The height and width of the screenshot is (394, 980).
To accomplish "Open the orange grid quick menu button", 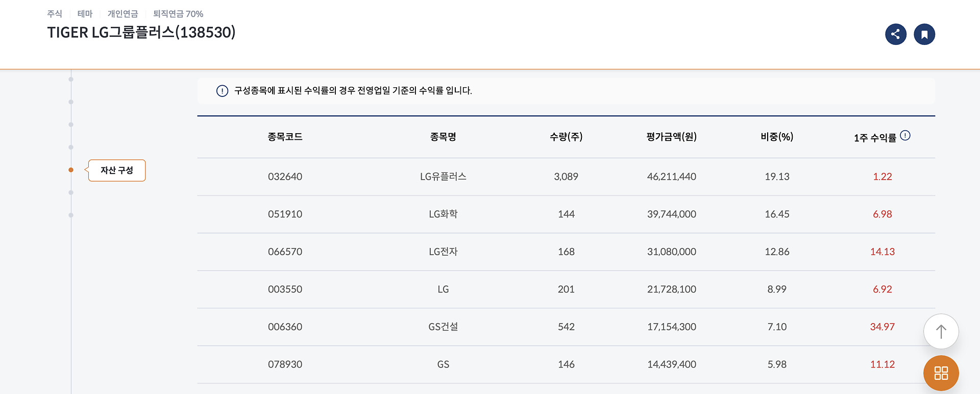I will 941,373.
